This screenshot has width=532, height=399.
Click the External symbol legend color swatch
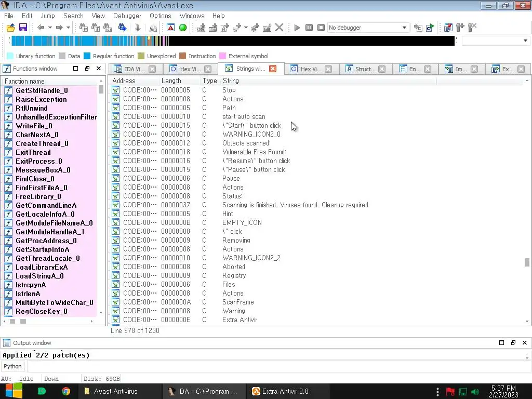coord(222,56)
